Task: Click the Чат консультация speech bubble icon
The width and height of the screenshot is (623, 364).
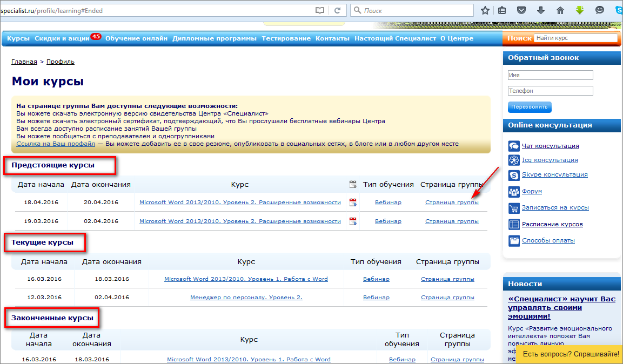Action: click(514, 146)
